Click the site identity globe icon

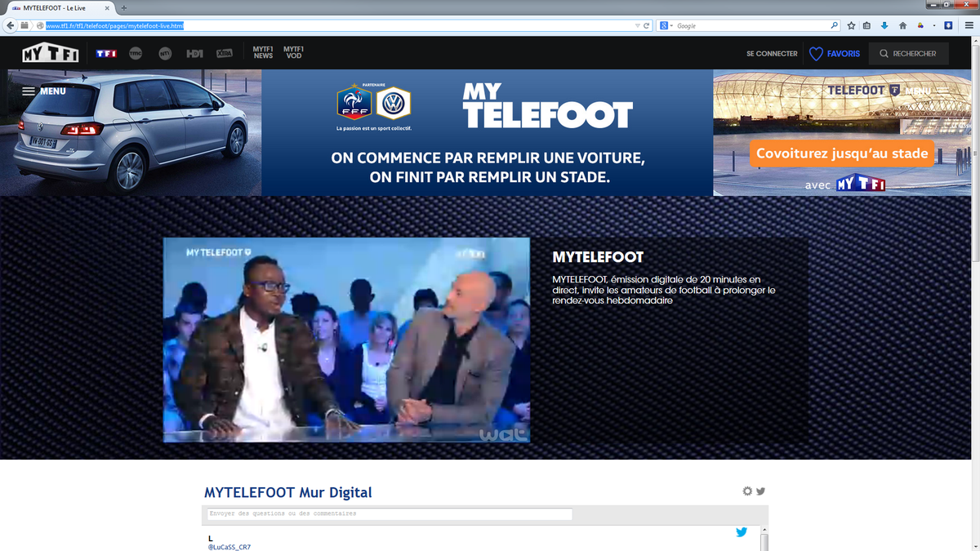point(39,25)
